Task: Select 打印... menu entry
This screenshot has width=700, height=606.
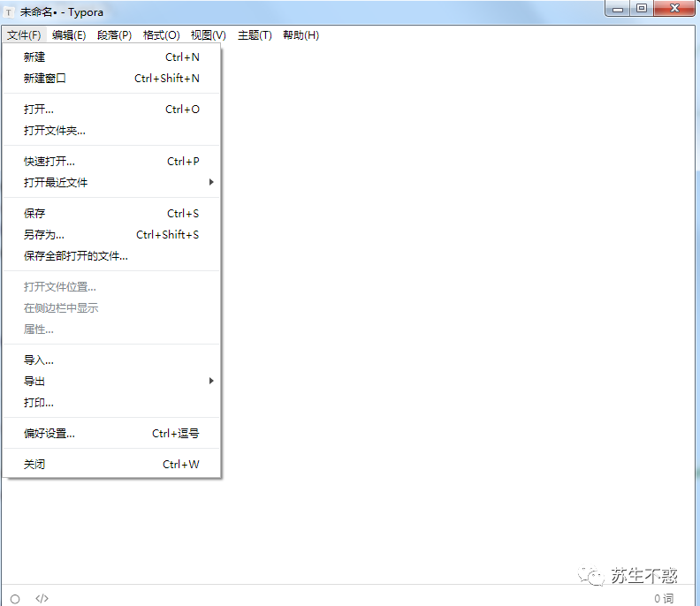Action: [111, 403]
